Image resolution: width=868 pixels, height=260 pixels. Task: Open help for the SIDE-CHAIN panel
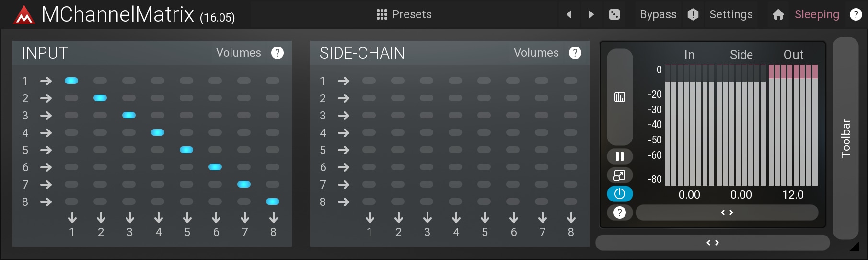575,53
